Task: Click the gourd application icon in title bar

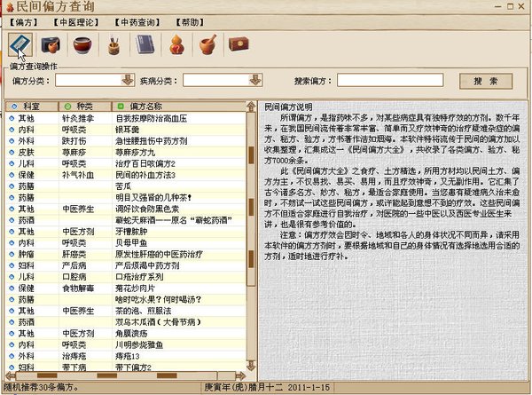Action: (x=10, y=7)
